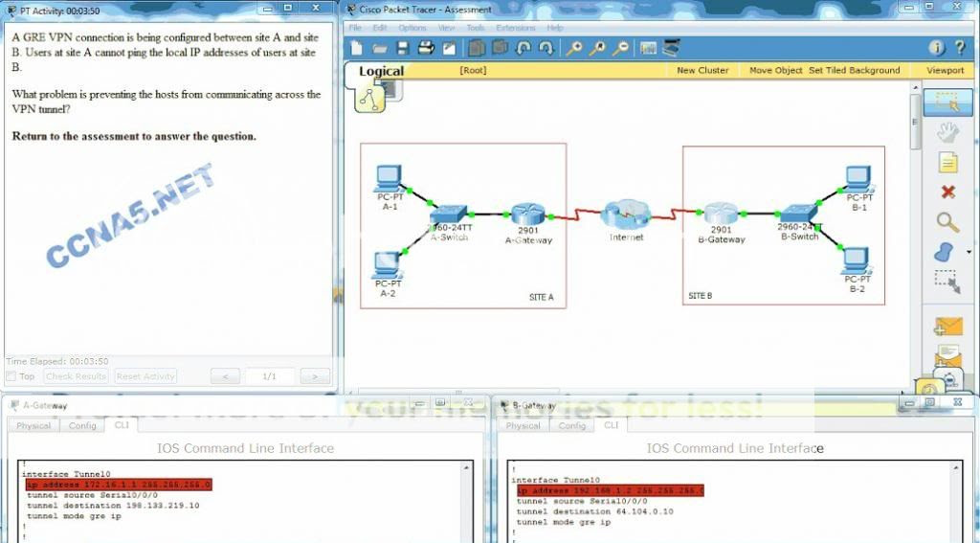980x543 pixels.
Task: Open the Tools menu
Action: [476, 28]
